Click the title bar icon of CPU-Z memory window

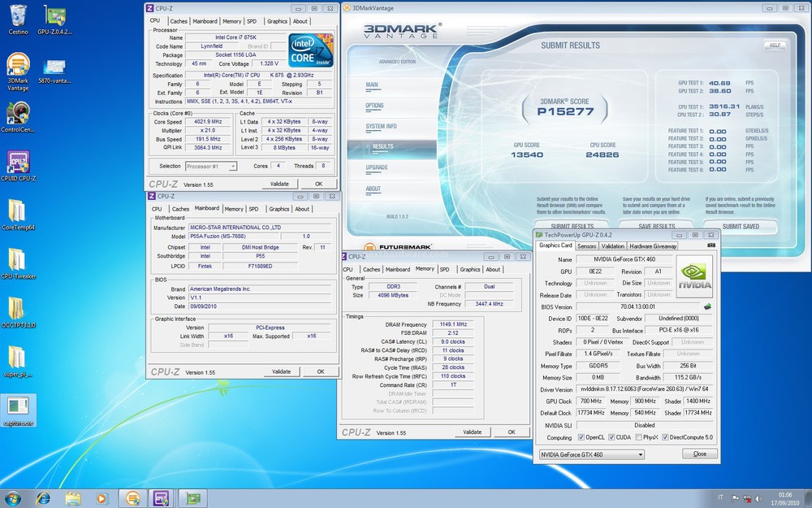(x=343, y=257)
